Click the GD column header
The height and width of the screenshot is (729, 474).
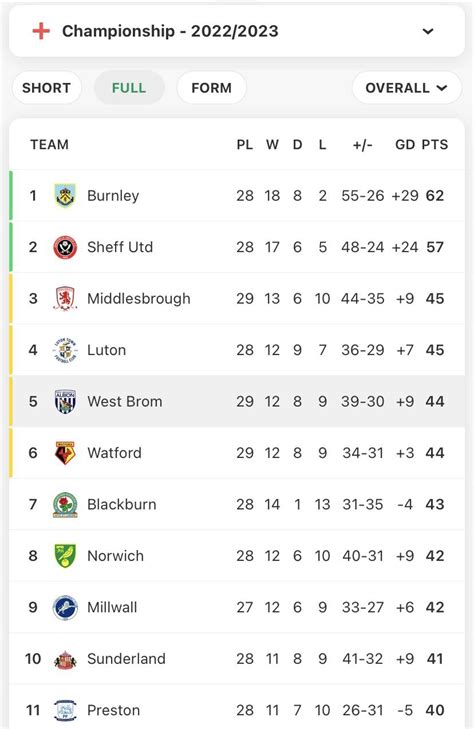(405, 145)
